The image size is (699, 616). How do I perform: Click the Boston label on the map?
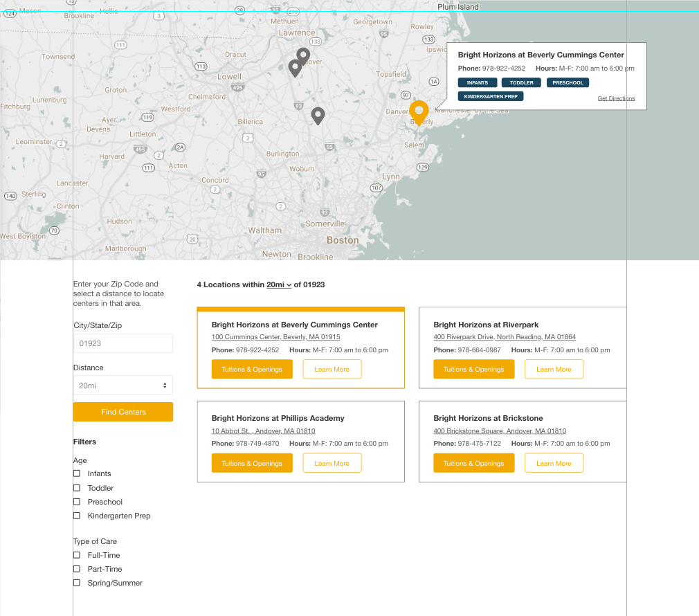click(343, 240)
